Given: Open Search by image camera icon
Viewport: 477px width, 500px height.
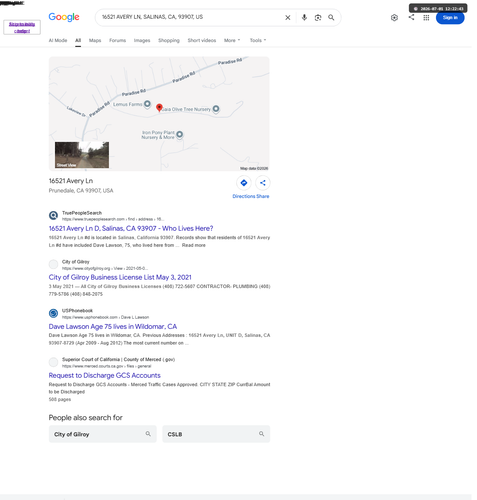Looking at the screenshot, I should pyautogui.click(x=318, y=18).
